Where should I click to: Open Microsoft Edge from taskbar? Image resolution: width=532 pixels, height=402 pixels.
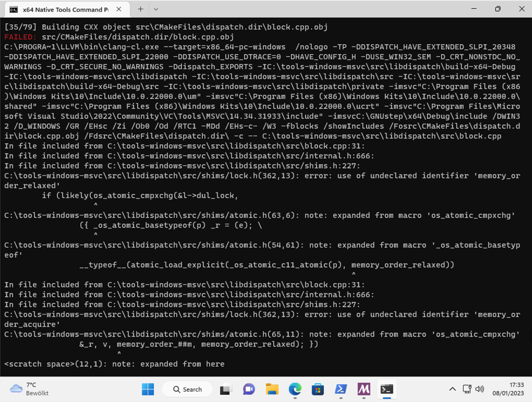tap(295, 389)
